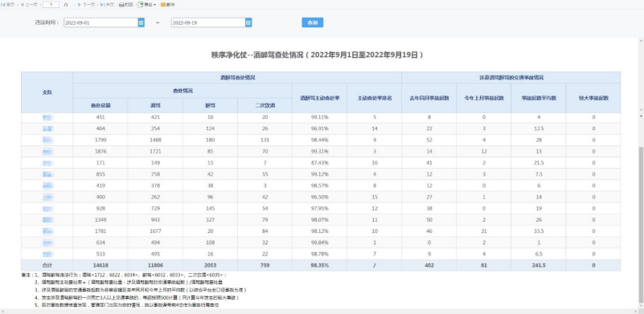Go to last page (末页)
Viewport: 644px width, 314px height.
click(x=107, y=5)
